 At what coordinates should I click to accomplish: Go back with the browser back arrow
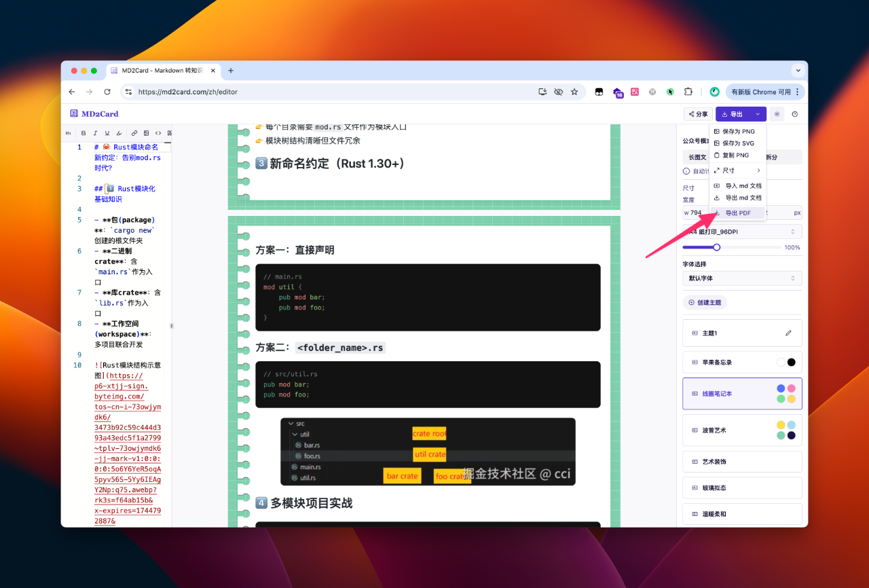tap(72, 92)
